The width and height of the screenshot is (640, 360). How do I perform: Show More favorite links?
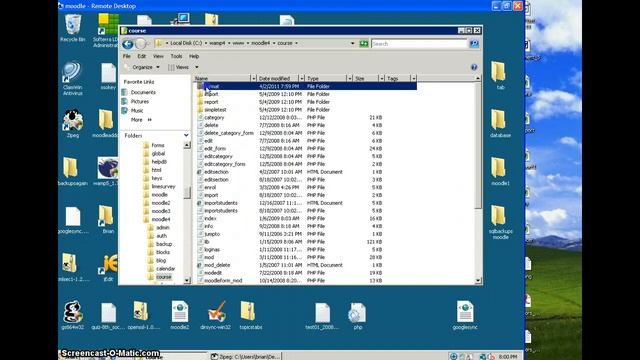(141, 120)
